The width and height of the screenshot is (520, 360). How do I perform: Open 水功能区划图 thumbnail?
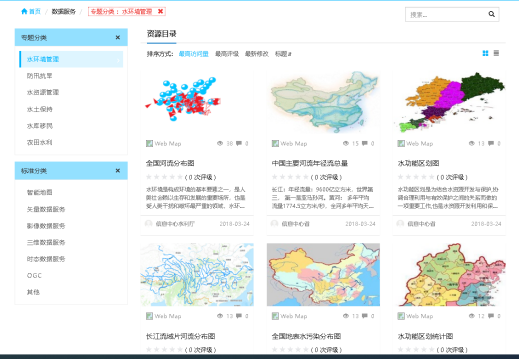click(x=450, y=102)
